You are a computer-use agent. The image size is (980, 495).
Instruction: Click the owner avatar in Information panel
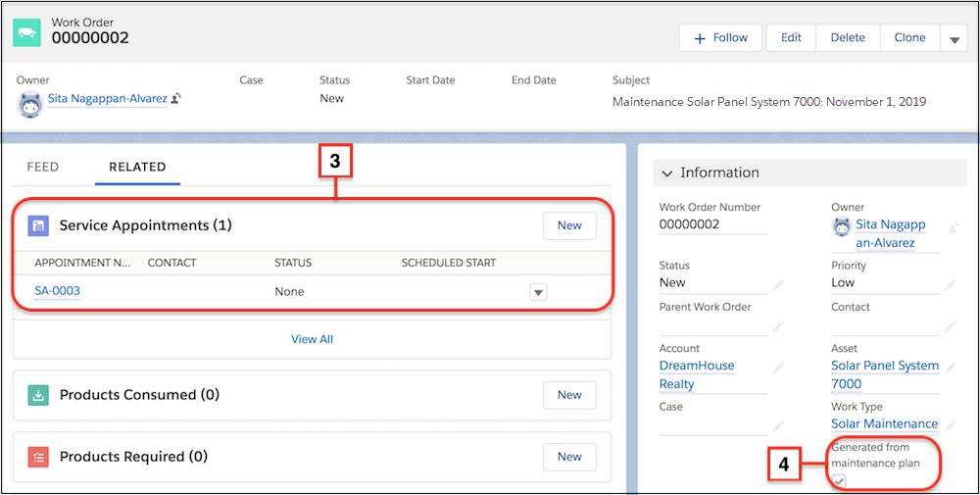pyautogui.click(x=843, y=226)
